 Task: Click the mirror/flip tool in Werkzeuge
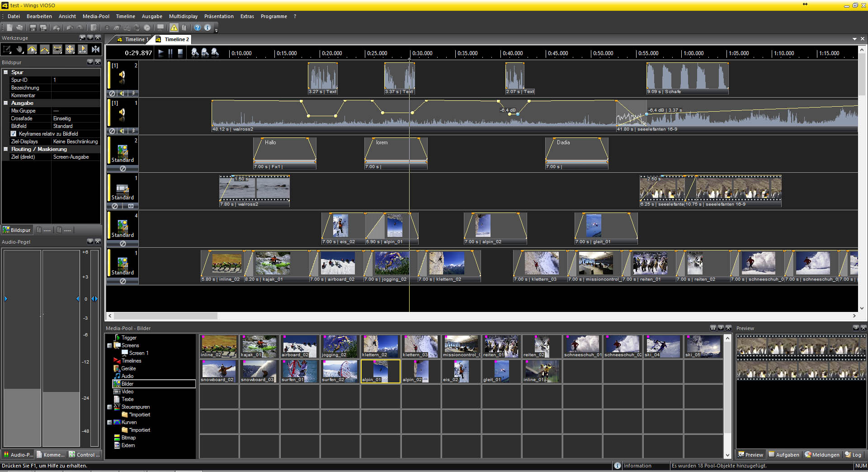95,49
